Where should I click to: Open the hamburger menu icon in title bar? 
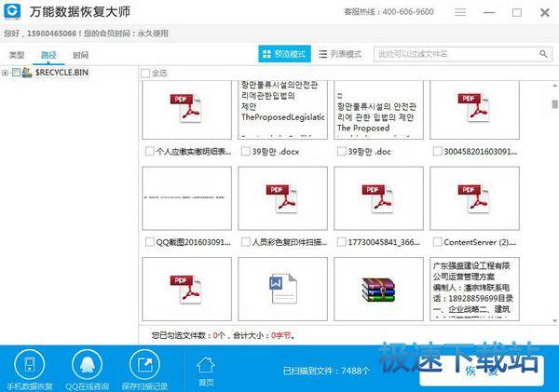click(460, 12)
